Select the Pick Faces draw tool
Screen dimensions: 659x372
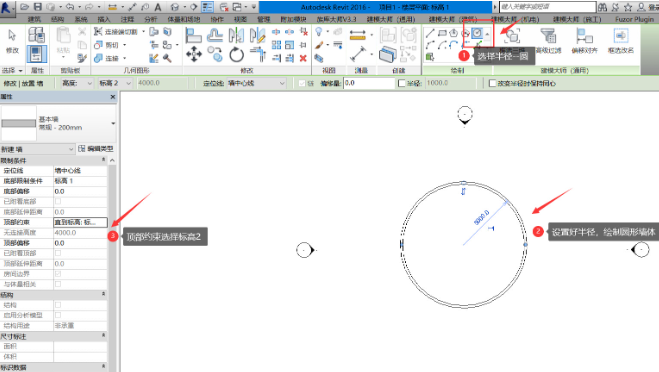coord(429,57)
